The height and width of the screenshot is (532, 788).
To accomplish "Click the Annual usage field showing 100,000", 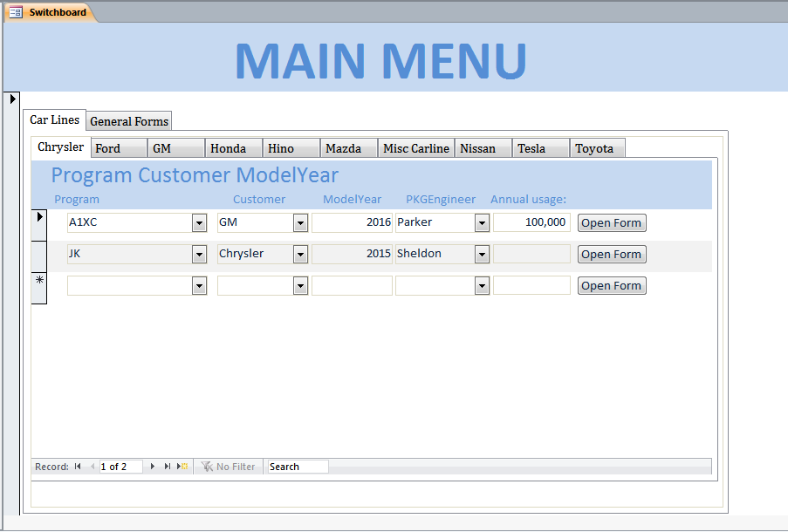I will point(531,222).
